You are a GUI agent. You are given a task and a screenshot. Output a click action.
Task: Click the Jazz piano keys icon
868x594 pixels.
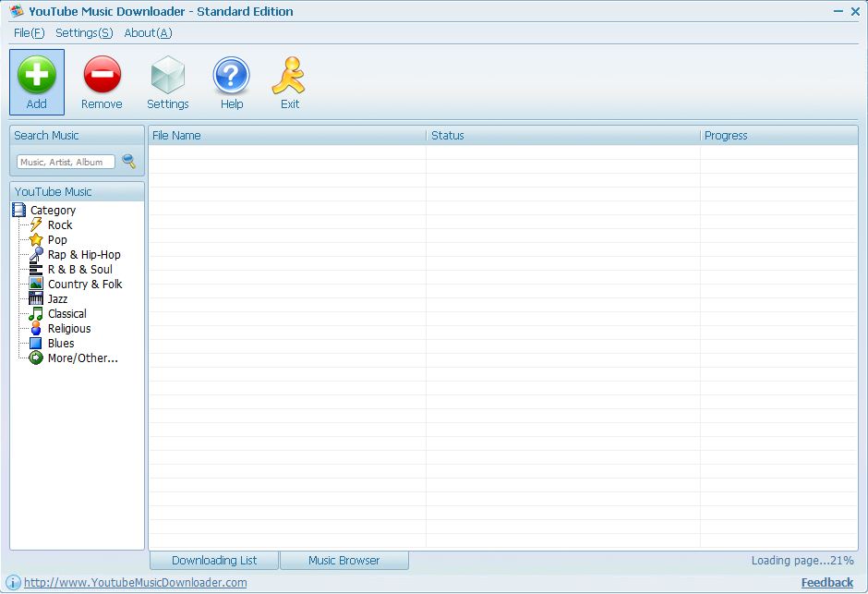[36, 299]
